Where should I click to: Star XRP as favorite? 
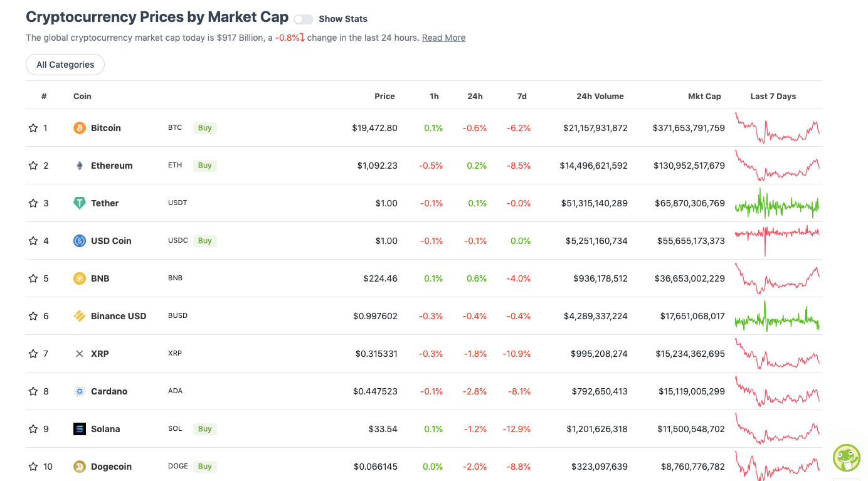(x=33, y=354)
